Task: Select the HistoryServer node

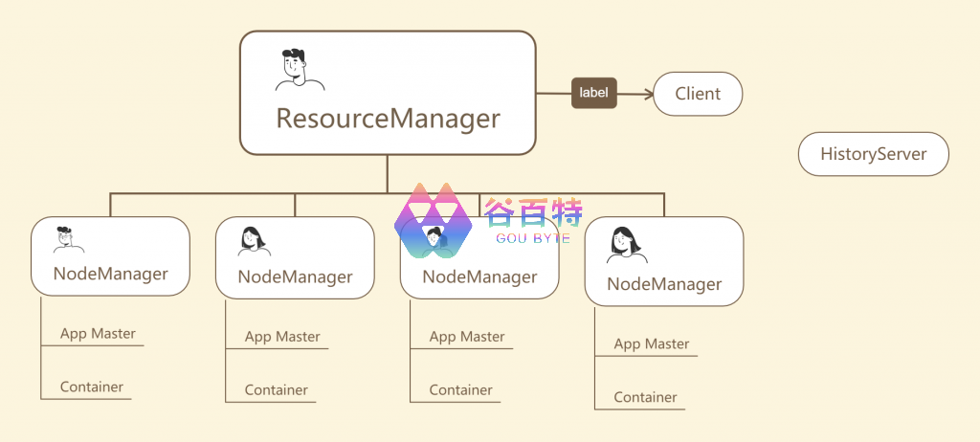Action: tap(873, 154)
